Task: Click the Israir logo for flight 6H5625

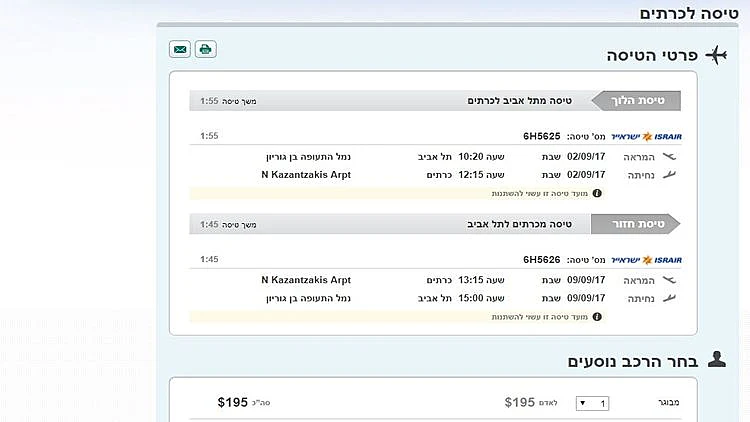Action: point(661,136)
